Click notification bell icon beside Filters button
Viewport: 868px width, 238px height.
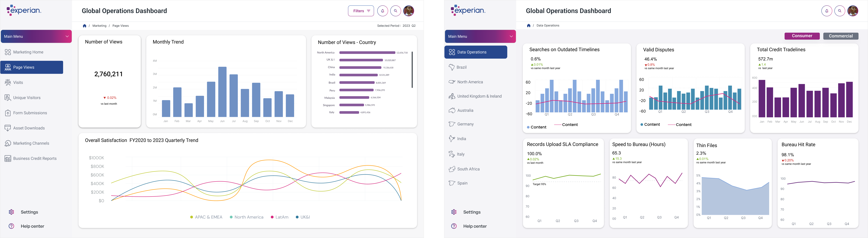tap(382, 11)
